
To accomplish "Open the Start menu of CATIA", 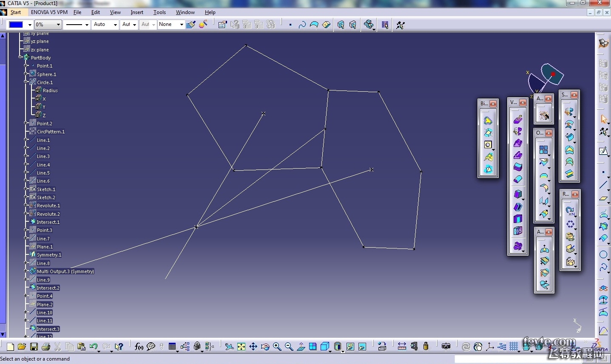I will click(16, 12).
